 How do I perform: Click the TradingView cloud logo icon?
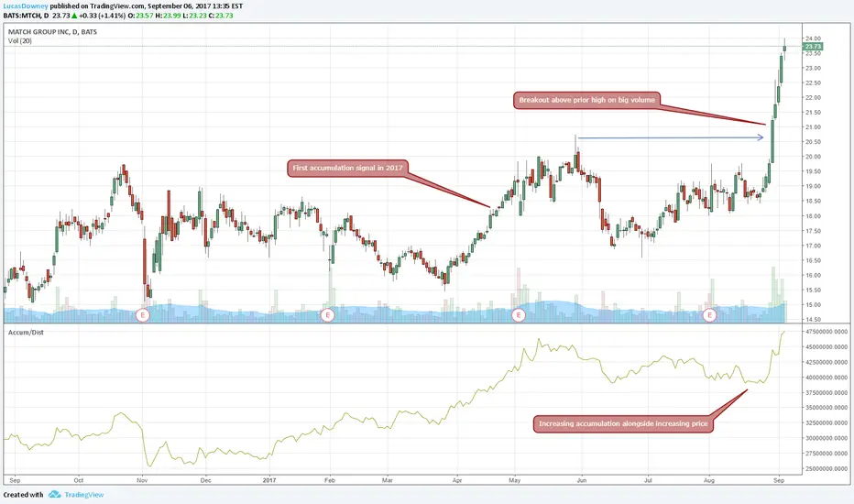(54, 495)
